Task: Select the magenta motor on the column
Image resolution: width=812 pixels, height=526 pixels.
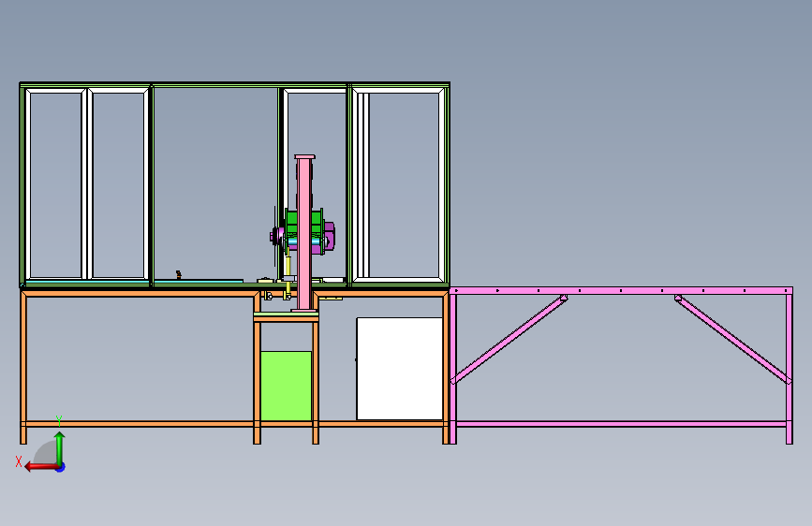Action: [329, 237]
